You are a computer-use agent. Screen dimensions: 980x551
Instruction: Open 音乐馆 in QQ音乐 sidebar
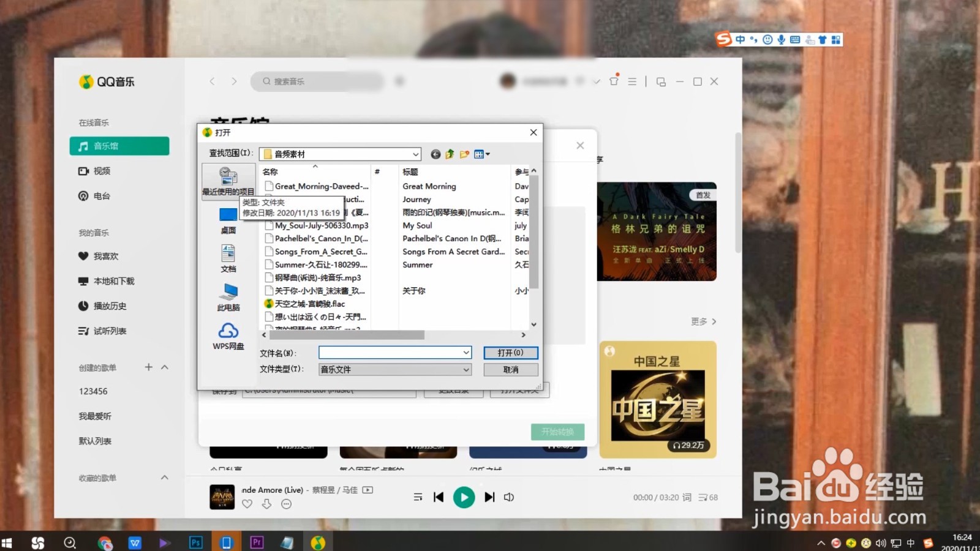[119, 146]
